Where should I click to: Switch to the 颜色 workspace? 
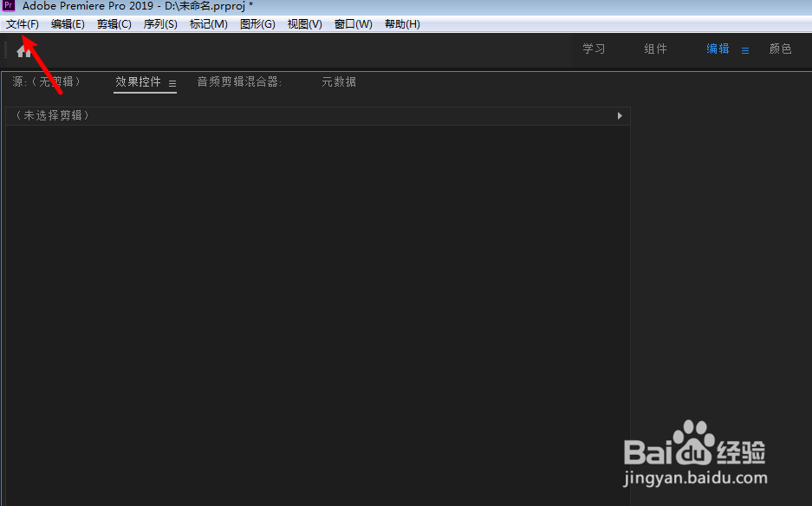coord(780,49)
